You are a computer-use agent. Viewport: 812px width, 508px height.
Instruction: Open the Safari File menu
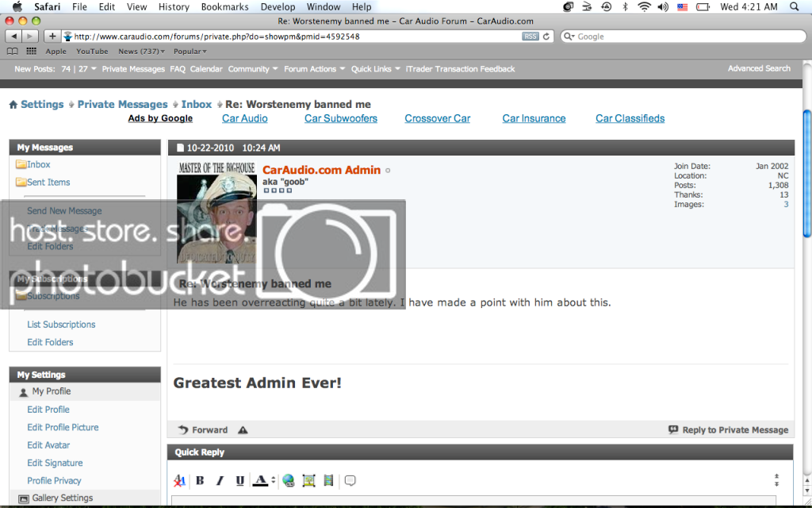[x=80, y=6]
